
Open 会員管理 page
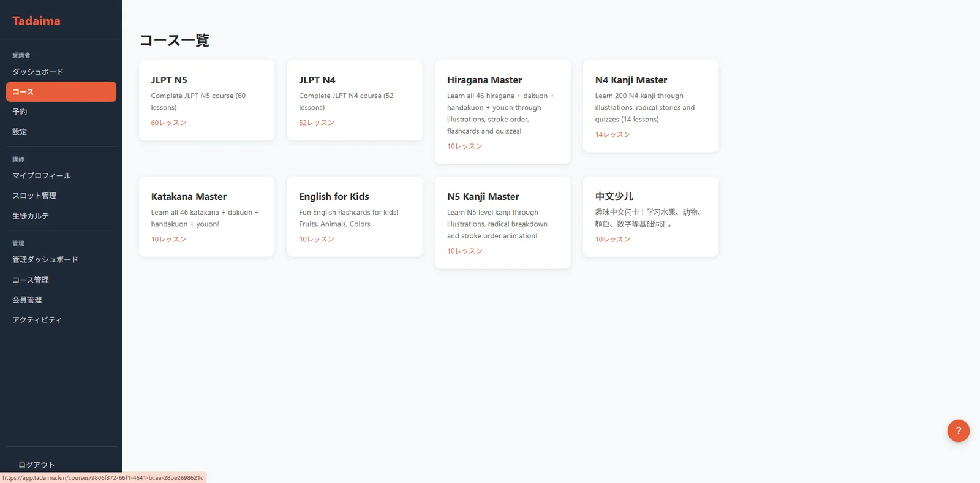click(61, 300)
